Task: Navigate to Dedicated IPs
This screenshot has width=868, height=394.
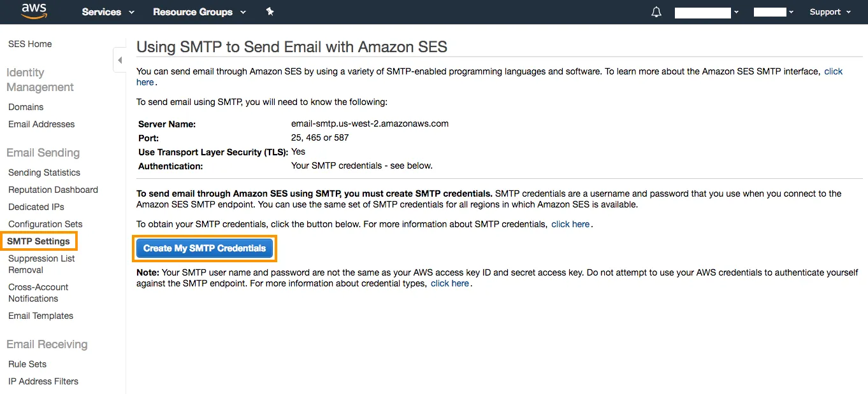Action: tap(36, 207)
